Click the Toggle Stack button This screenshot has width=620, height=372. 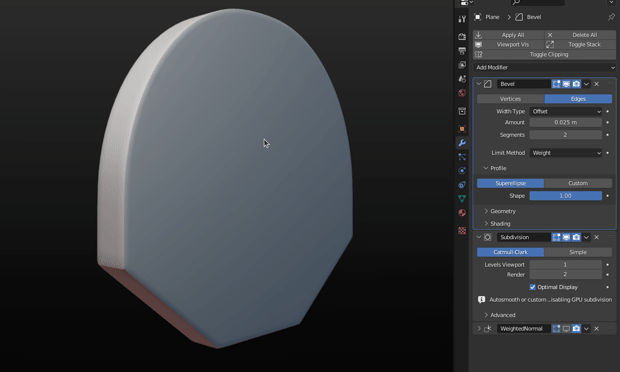pyautogui.click(x=580, y=45)
